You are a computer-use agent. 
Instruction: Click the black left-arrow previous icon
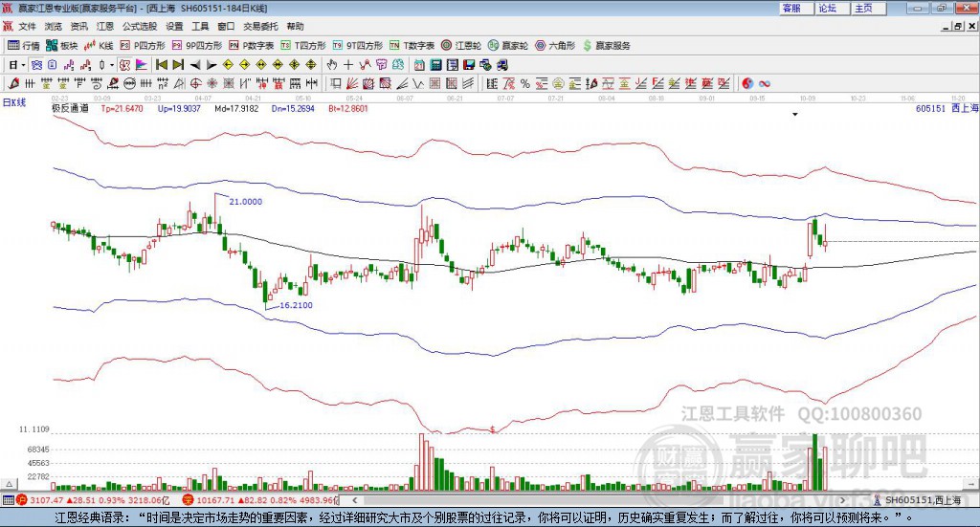tap(195, 65)
